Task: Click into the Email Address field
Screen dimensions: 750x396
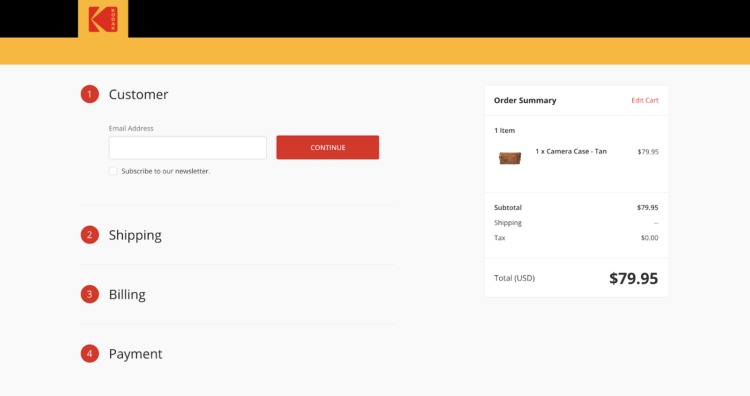Action: [188, 148]
